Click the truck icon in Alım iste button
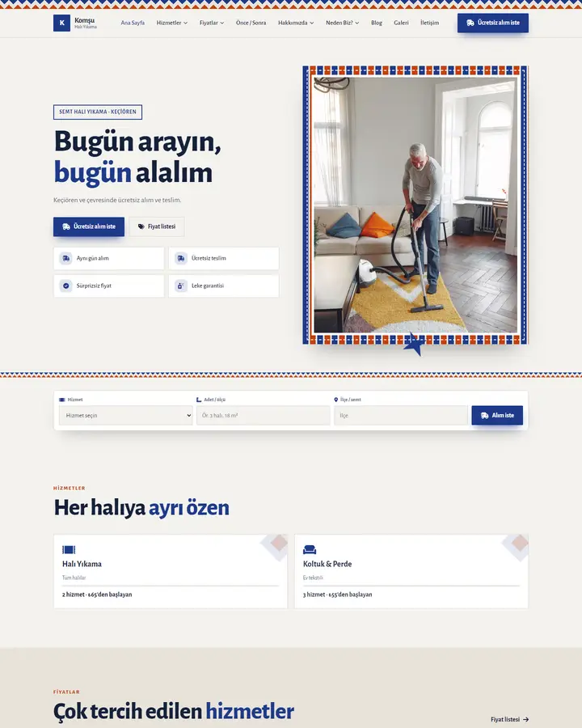Screen dimensions: 582x728 pos(484,416)
